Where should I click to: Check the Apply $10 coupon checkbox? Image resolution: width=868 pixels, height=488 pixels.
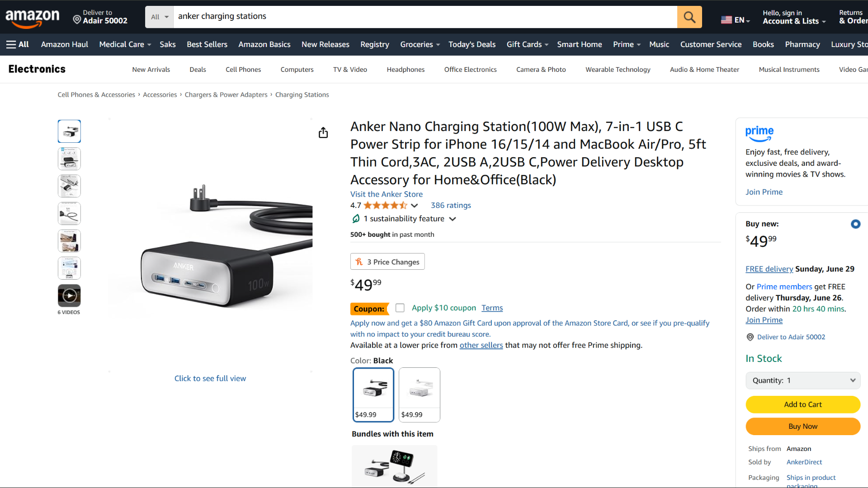point(400,308)
